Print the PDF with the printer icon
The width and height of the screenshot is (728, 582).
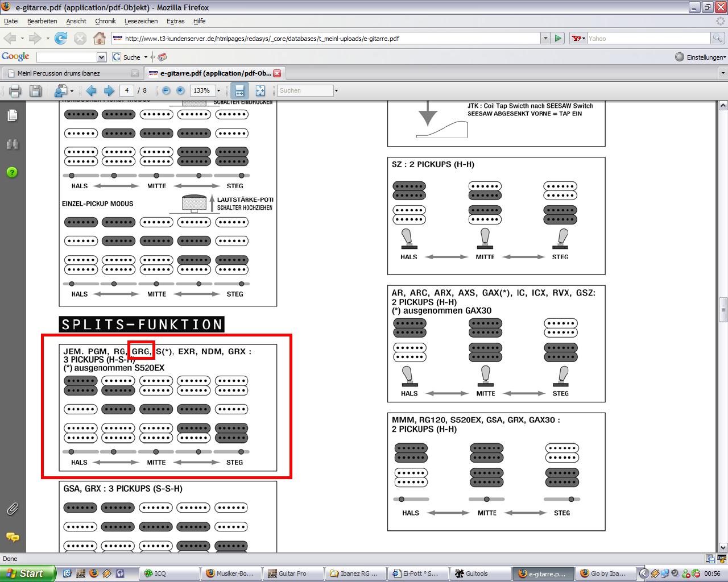[15, 90]
